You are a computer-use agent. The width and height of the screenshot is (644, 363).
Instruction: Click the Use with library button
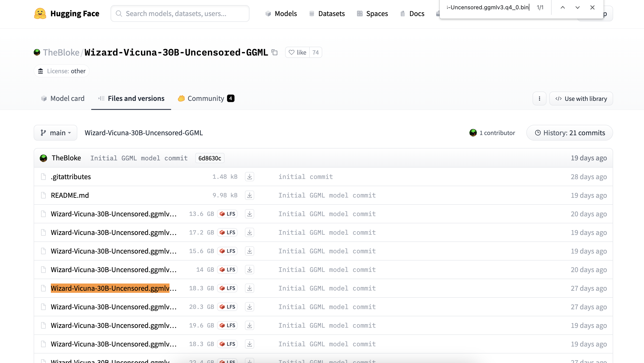pyautogui.click(x=581, y=99)
